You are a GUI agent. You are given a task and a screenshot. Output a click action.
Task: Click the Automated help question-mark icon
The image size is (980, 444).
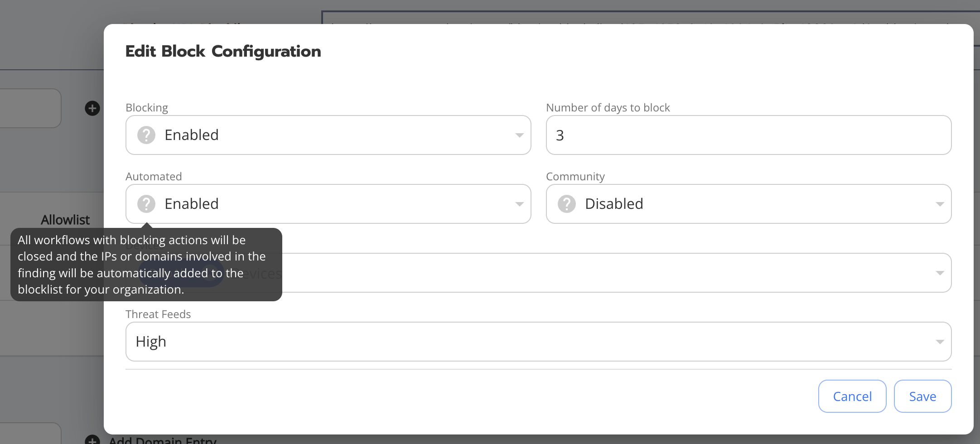[146, 204]
